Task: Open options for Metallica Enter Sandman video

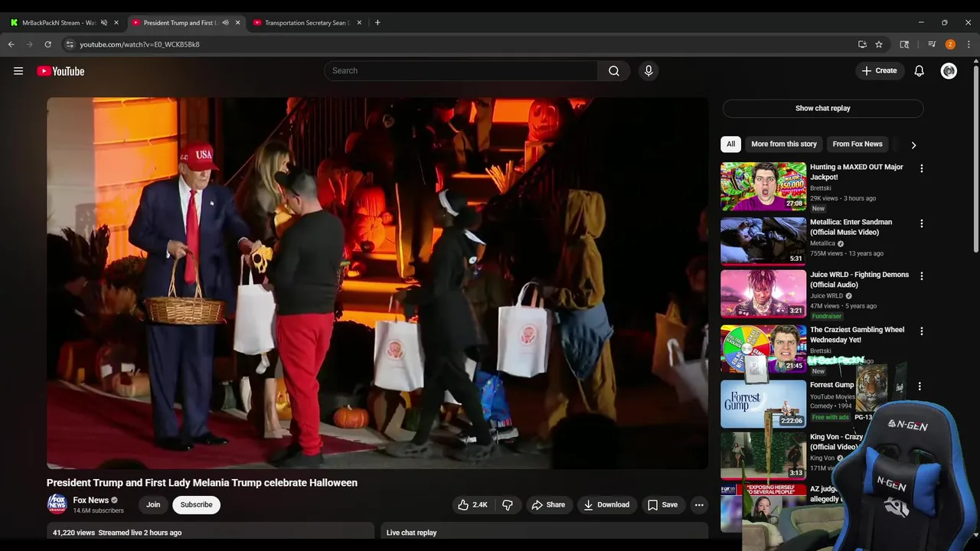Action: (x=922, y=223)
